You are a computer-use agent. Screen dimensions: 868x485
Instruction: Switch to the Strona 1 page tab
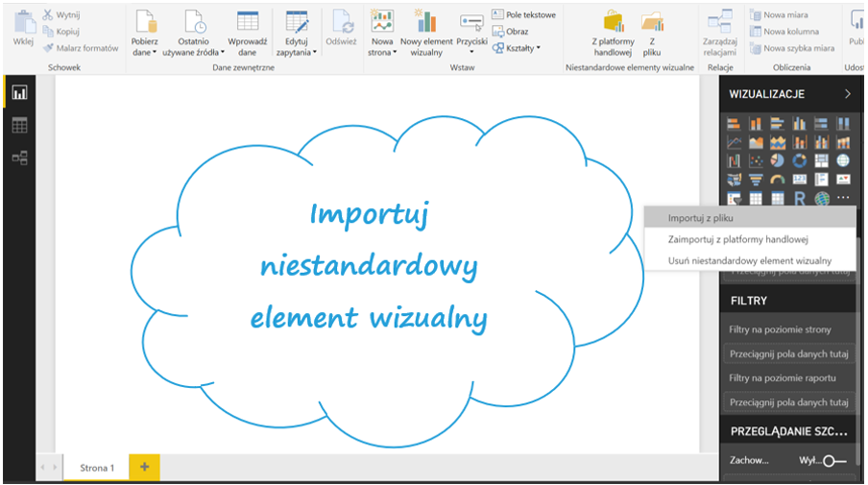97,468
